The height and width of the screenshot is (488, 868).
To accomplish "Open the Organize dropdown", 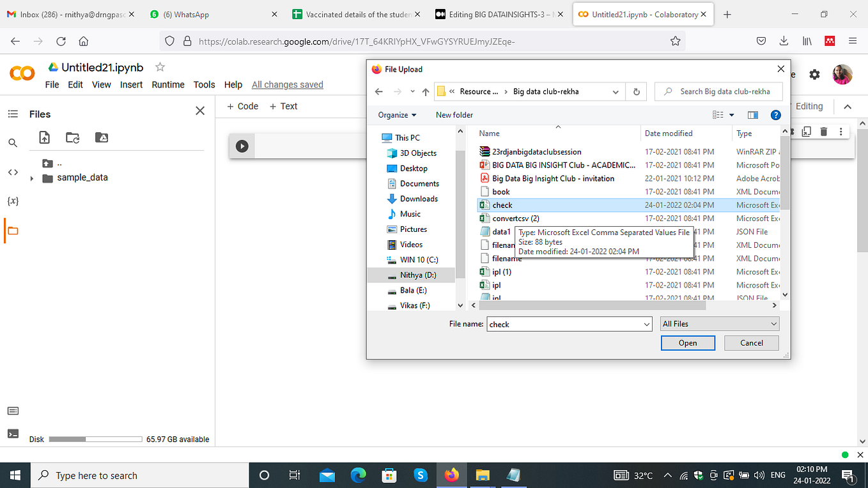I will [x=395, y=115].
